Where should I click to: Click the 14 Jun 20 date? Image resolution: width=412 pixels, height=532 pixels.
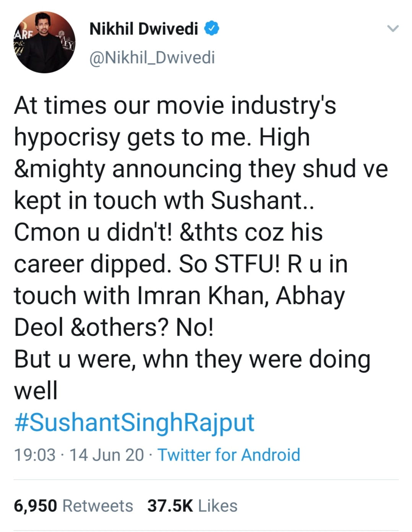(x=107, y=455)
